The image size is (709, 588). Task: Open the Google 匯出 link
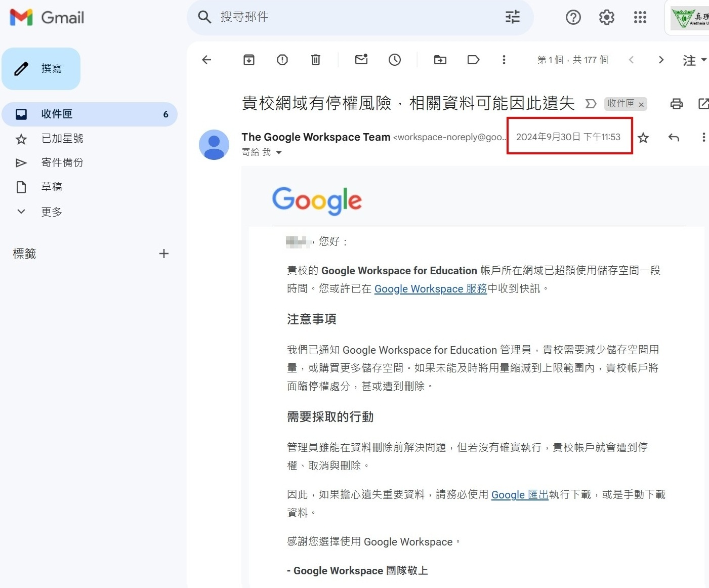(520, 494)
